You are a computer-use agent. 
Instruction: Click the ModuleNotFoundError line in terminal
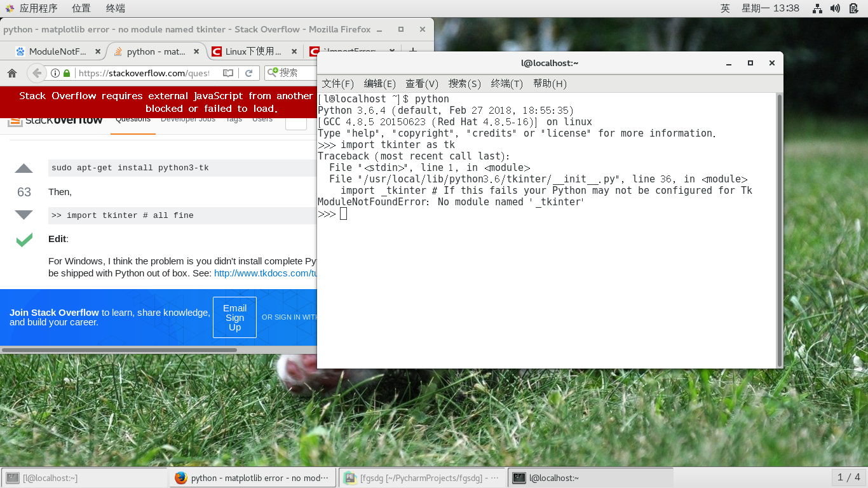(451, 202)
